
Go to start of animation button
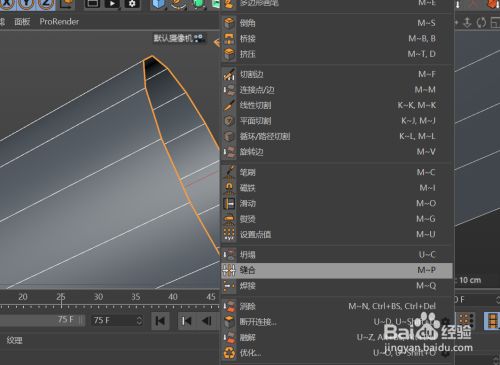pyautogui.click(x=160, y=321)
